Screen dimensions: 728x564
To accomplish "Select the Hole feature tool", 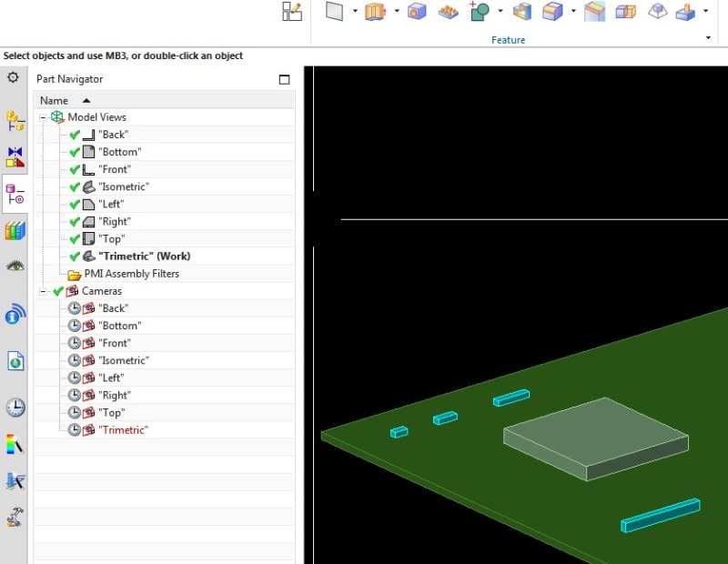I will click(417, 11).
